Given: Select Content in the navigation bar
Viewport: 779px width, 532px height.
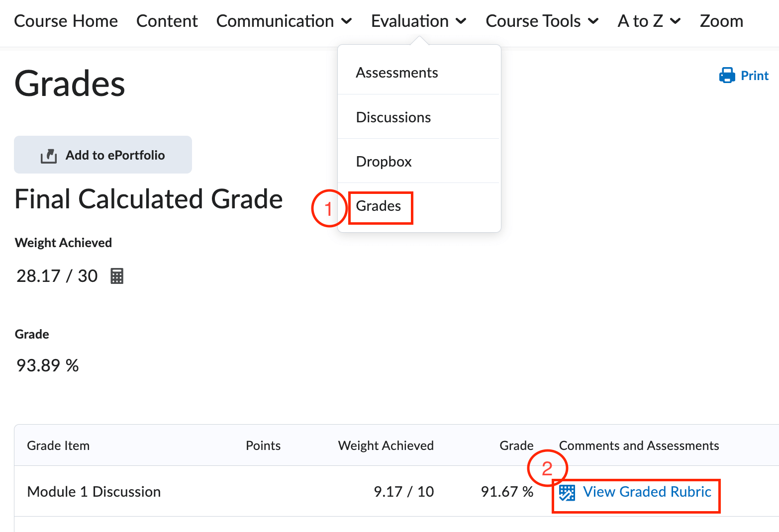Looking at the screenshot, I should (167, 21).
